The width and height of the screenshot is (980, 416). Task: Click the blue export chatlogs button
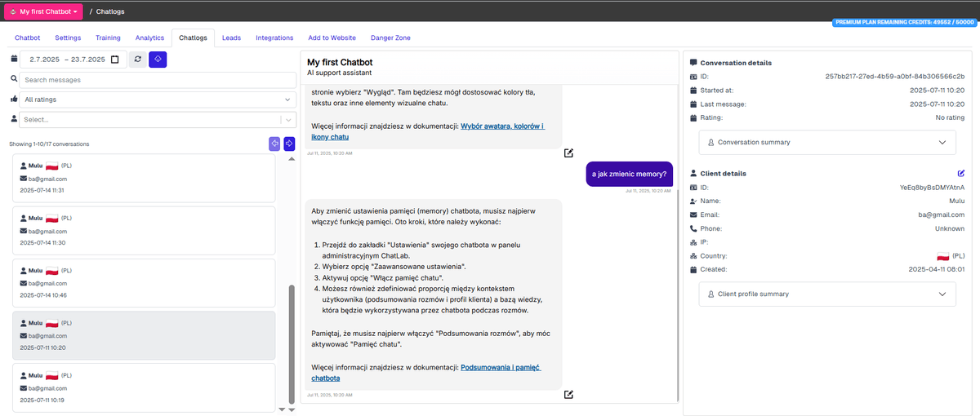(158, 60)
